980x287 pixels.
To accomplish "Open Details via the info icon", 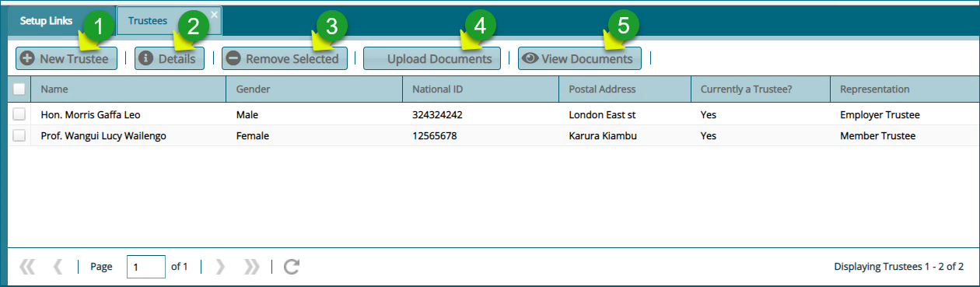I will [x=145, y=58].
